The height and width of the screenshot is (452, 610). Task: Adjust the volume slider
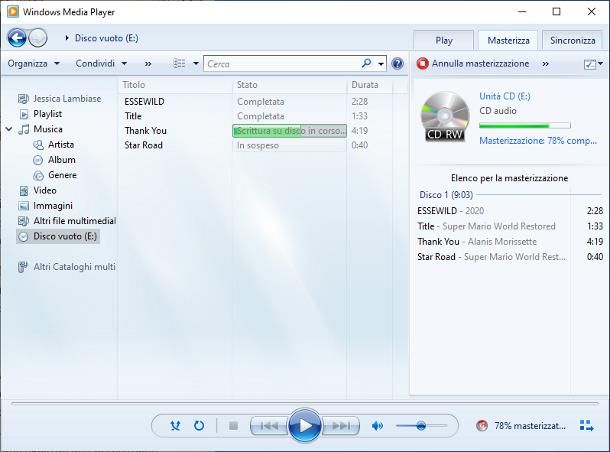tap(422, 426)
